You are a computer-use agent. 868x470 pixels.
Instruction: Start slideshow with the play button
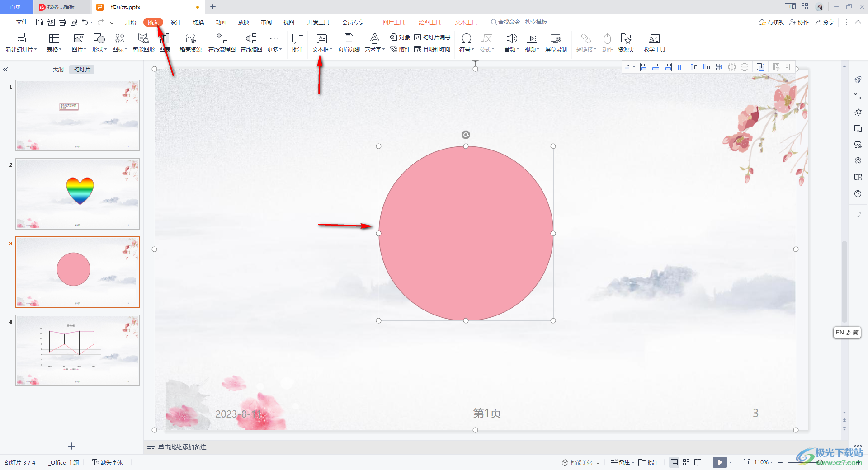tap(720, 462)
